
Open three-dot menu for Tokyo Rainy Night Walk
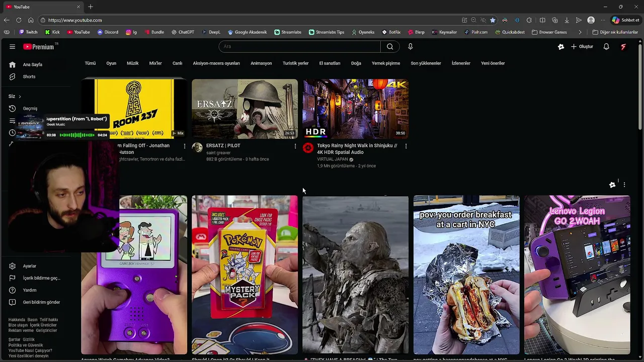[406, 146]
